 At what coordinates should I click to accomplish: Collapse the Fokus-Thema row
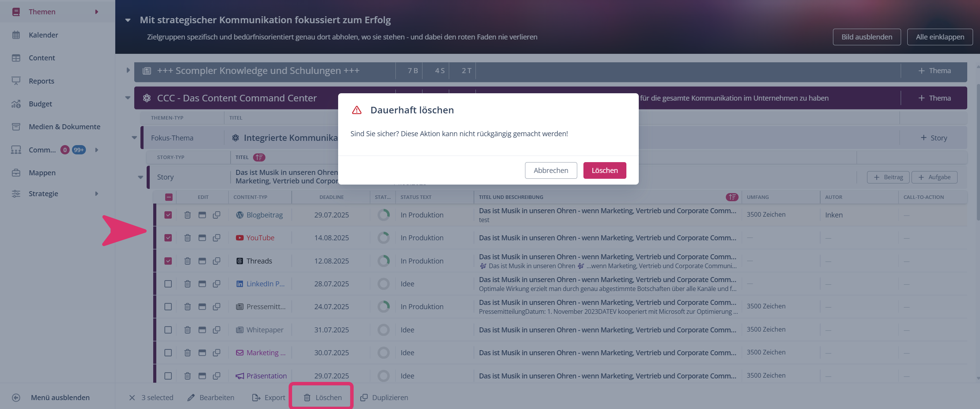(x=134, y=138)
